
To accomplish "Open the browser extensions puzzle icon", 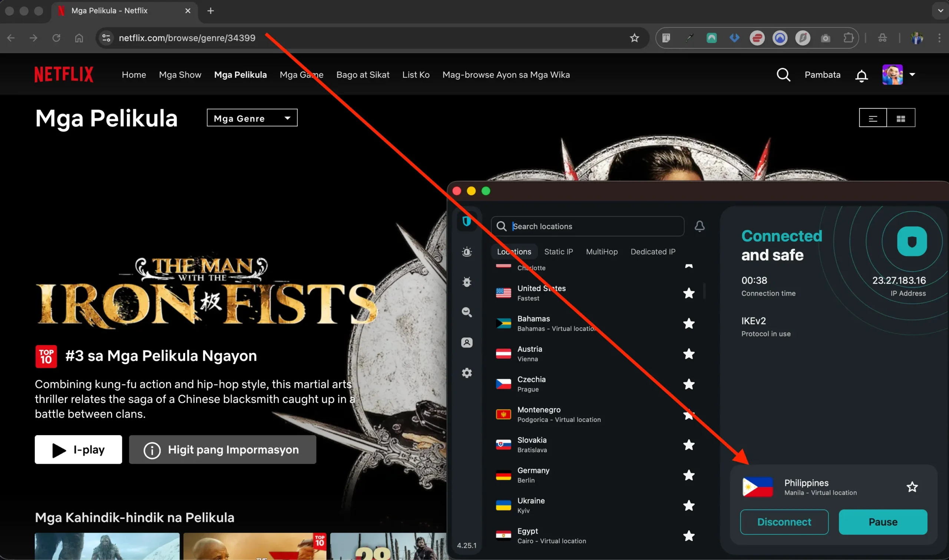I will (849, 38).
